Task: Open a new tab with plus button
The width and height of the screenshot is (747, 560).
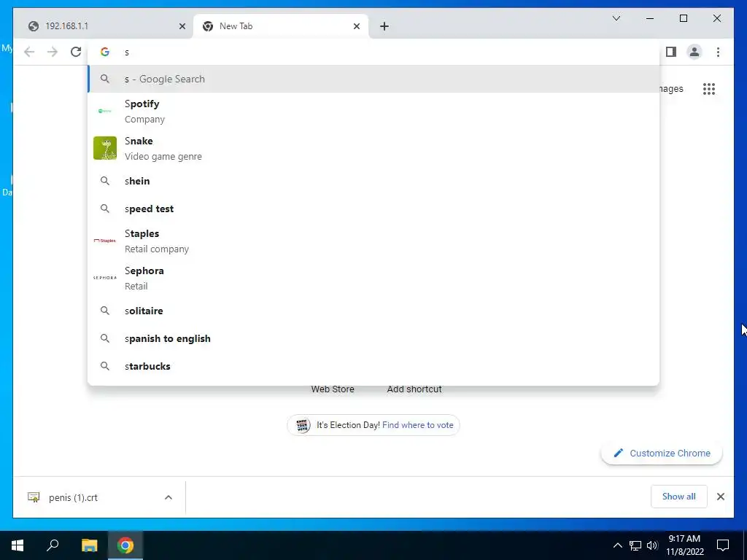Action: [384, 26]
